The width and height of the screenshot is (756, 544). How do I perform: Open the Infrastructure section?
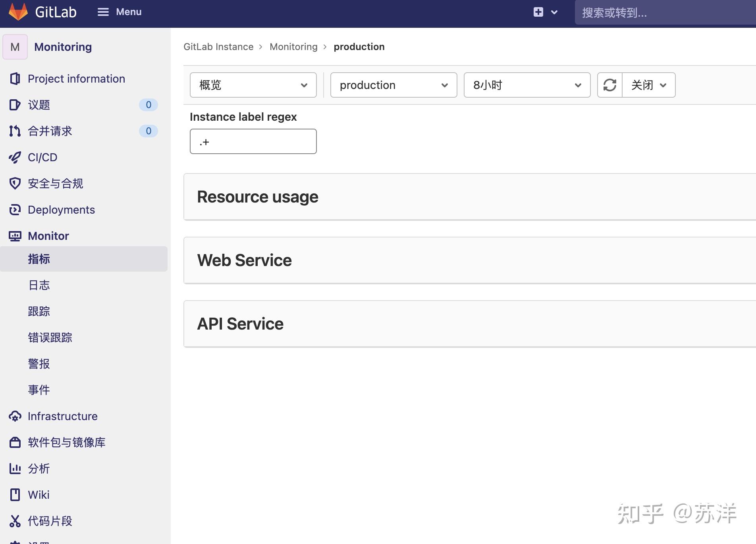(x=62, y=416)
